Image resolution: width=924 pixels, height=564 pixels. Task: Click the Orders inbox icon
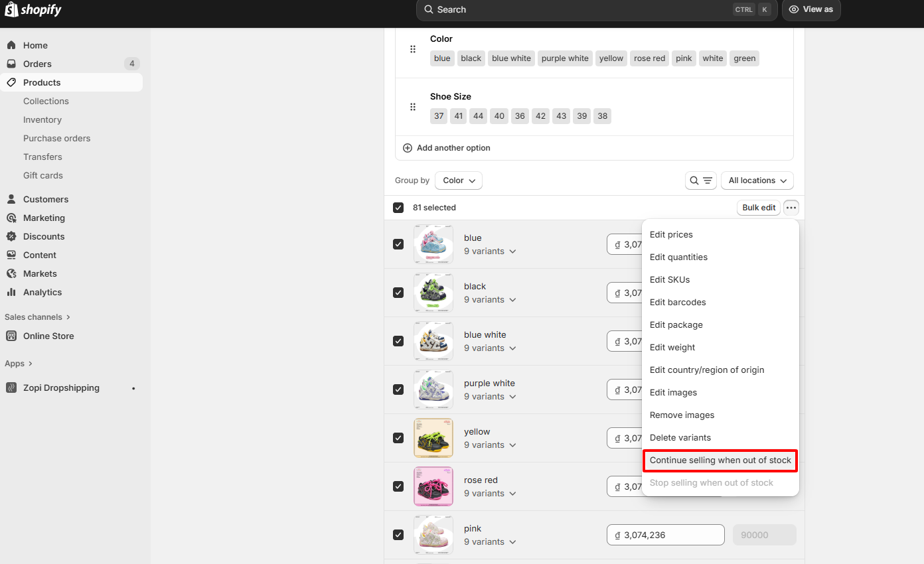(x=11, y=64)
